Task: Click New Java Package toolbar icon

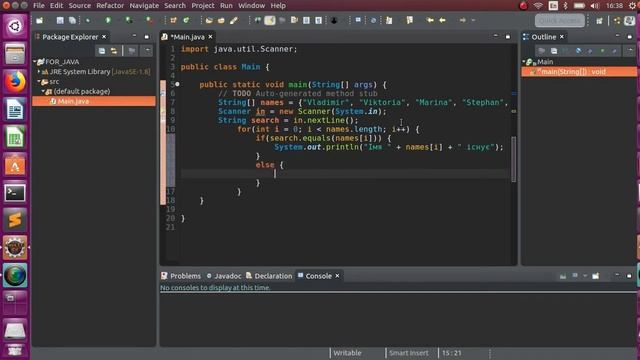Action: click(x=173, y=20)
